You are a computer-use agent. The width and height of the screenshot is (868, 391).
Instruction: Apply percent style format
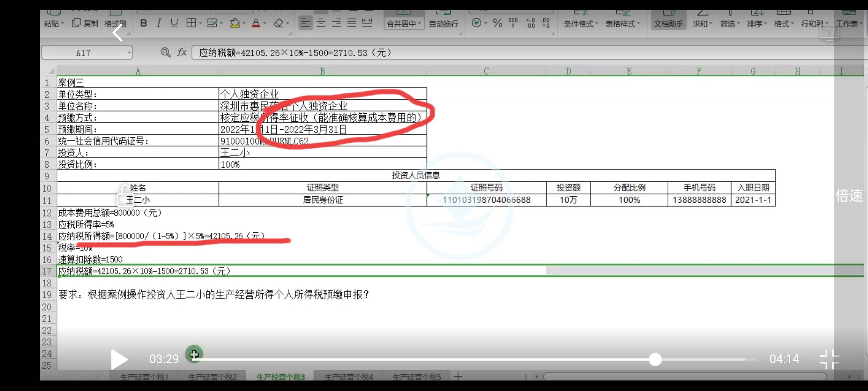(x=498, y=23)
